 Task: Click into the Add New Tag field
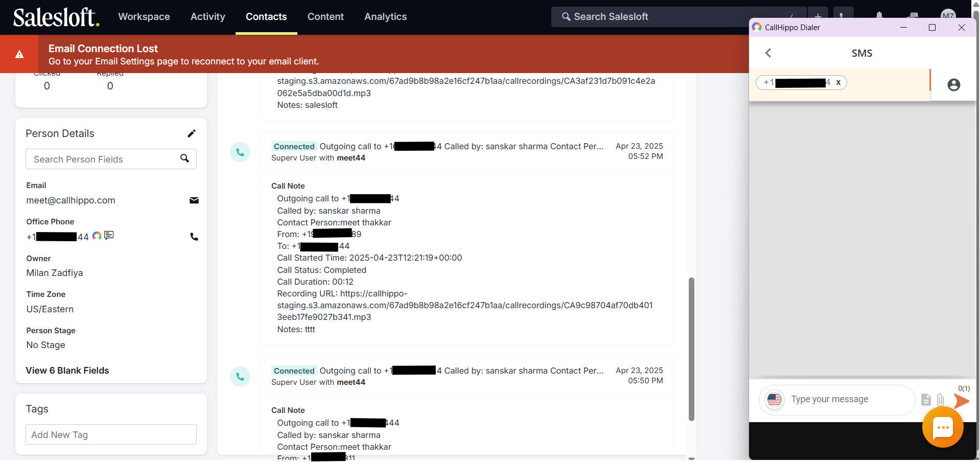111,434
